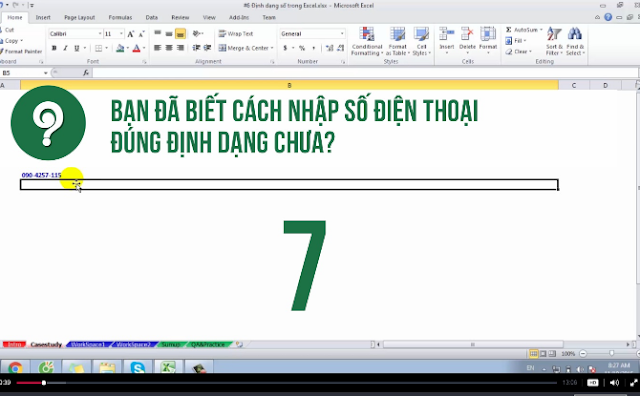Click Decrease Indent icon
This screenshot has width=640, height=396.
[196, 48]
